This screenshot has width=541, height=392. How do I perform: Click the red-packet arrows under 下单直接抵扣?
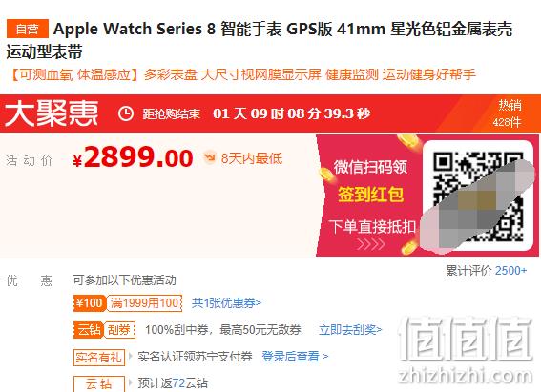pos(371,244)
